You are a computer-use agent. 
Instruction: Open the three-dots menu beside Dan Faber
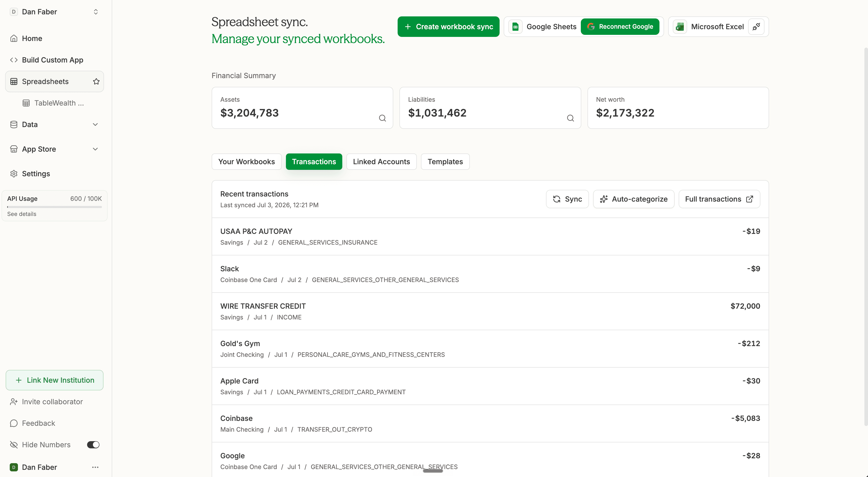[95, 468]
